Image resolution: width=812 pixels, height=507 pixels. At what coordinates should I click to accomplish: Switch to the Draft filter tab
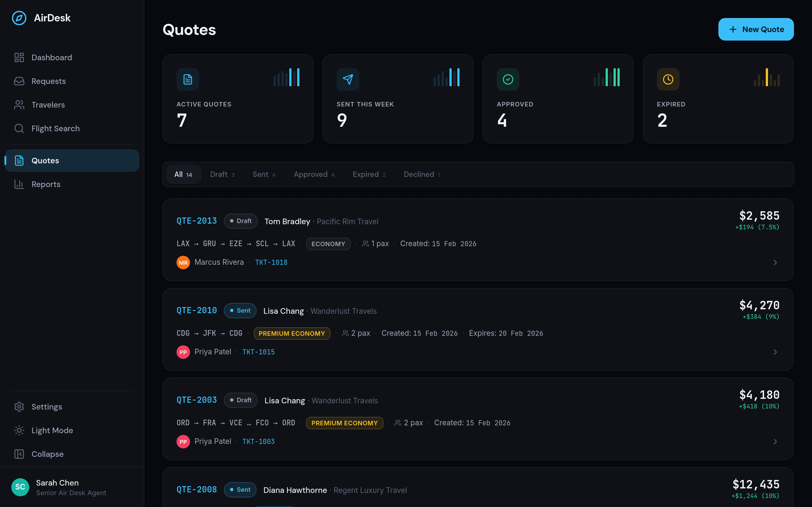(222, 174)
